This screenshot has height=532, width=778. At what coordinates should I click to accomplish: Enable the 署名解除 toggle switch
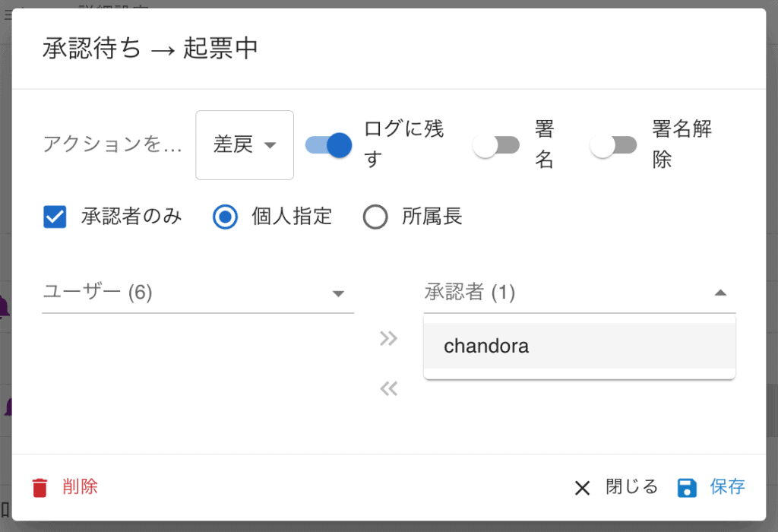tap(613, 145)
